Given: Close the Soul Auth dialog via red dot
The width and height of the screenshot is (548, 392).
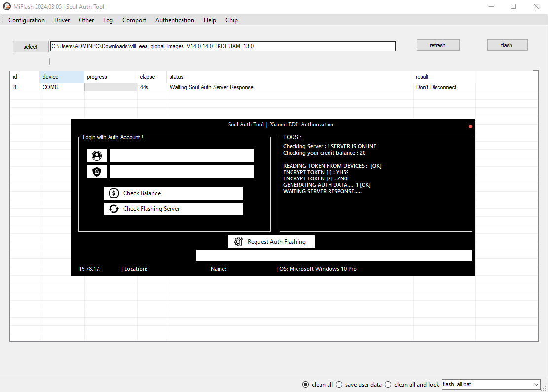Looking at the screenshot, I should tap(470, 126).
